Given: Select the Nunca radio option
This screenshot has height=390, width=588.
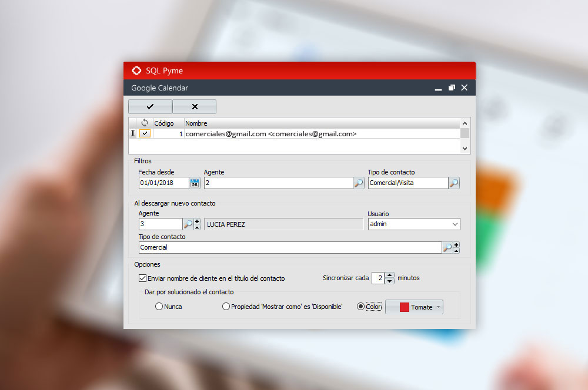Looking at the screenshot, I should pos(159,307).
